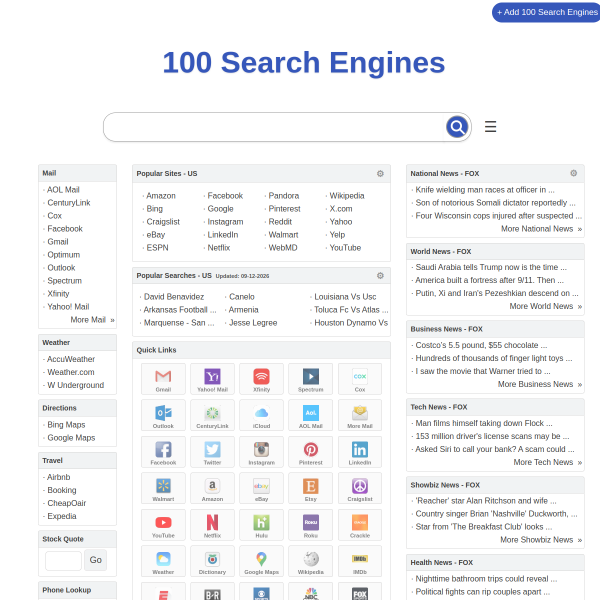Viewport: 600px width, 600px height.
Task: Read the Costco chocolate business headline
Action: point(481,345)
